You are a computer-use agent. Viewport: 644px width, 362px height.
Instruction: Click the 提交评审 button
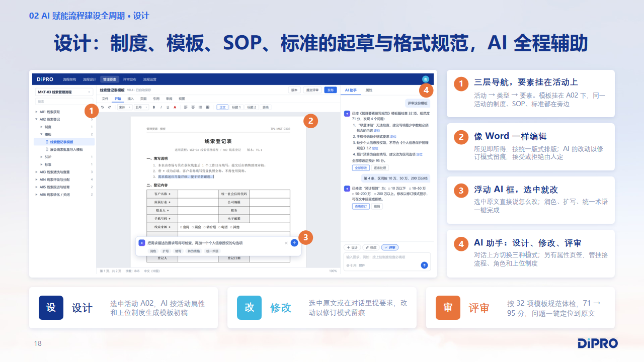[x=312, y=90]
